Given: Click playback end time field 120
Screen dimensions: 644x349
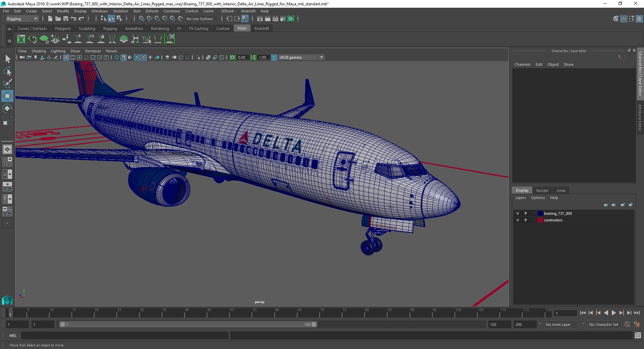Looking at the screenshot, I should pyautogui.click(x=499, y=325).
